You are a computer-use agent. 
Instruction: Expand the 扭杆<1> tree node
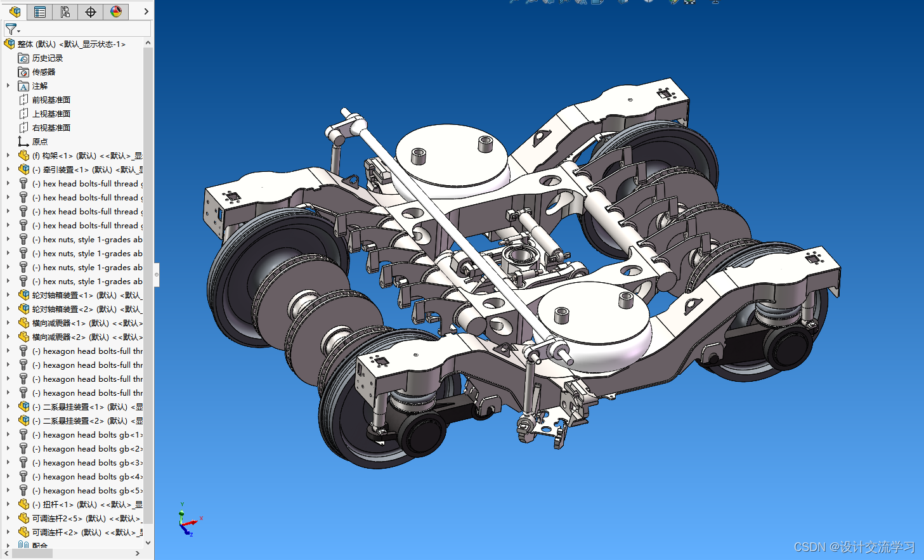pyautogui.click(x=8, y=504)
